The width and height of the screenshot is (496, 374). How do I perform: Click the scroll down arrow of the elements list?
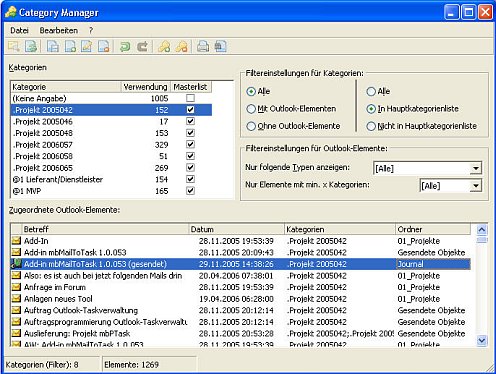click(x=482, y=340)
